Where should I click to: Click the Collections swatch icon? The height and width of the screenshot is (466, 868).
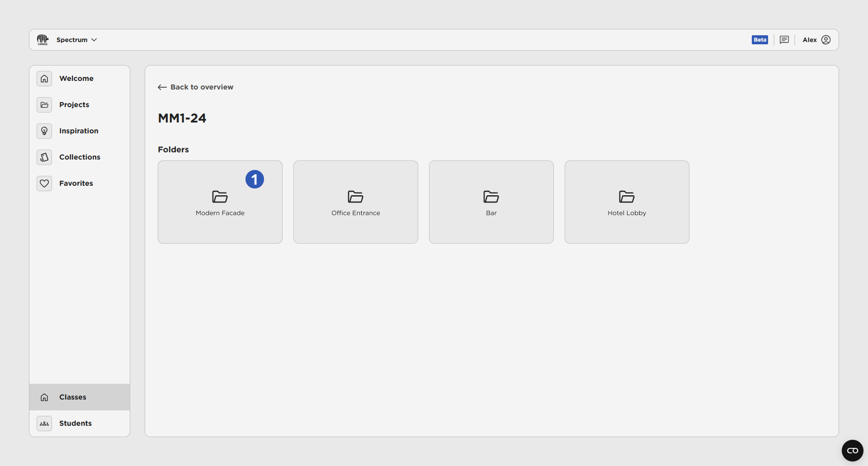coord(44,157)
